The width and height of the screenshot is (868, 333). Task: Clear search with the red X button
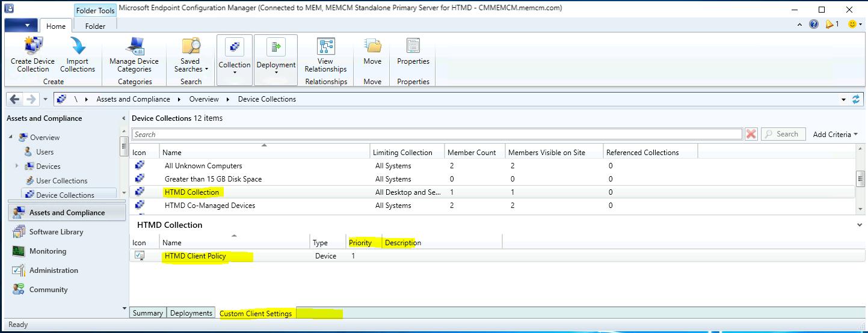pyautogui.click(x=751, y=134)
